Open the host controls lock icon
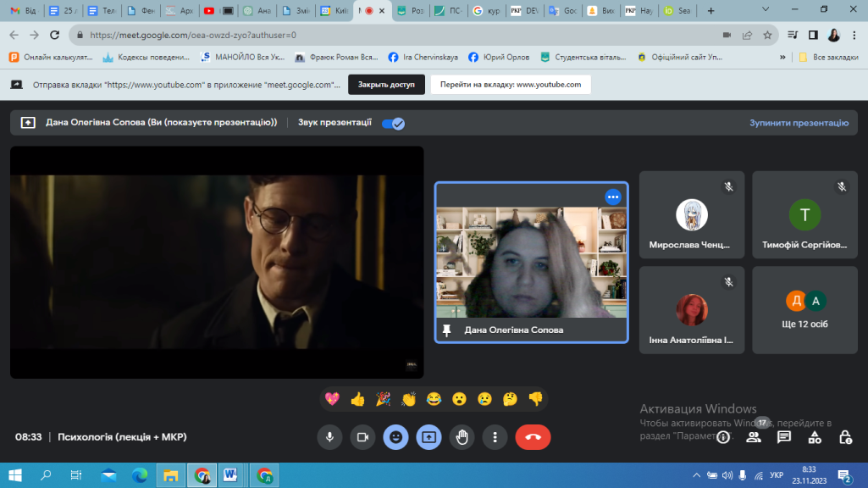The height and width of the screenshot is (488, 868). pyautogui.click(x=844, y=437)
